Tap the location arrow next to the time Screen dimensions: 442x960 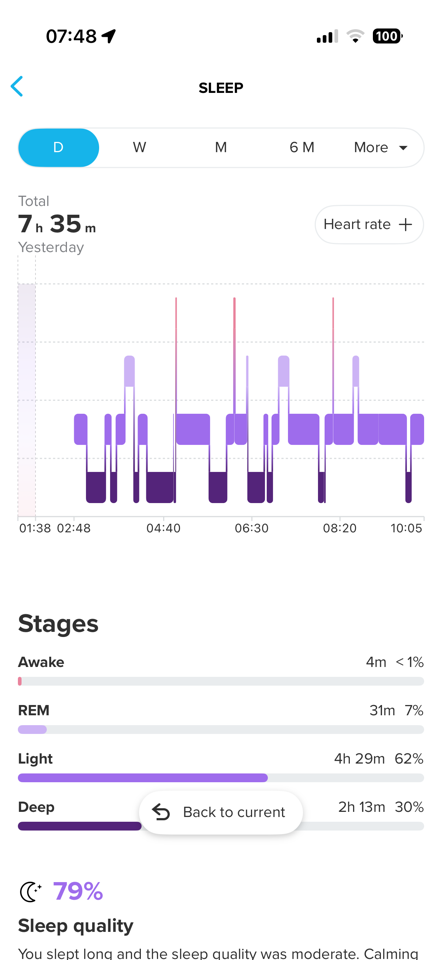[109, 37]
